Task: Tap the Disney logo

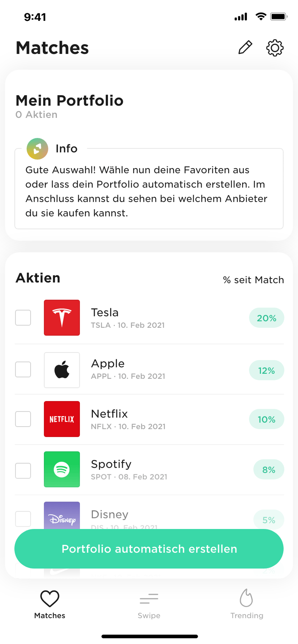Action: click(62, 516)
